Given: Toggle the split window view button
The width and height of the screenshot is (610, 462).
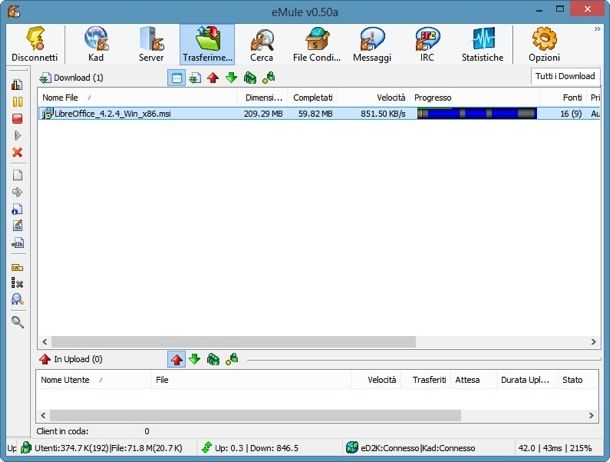Looking at the screenshot, I should [176, 78].
